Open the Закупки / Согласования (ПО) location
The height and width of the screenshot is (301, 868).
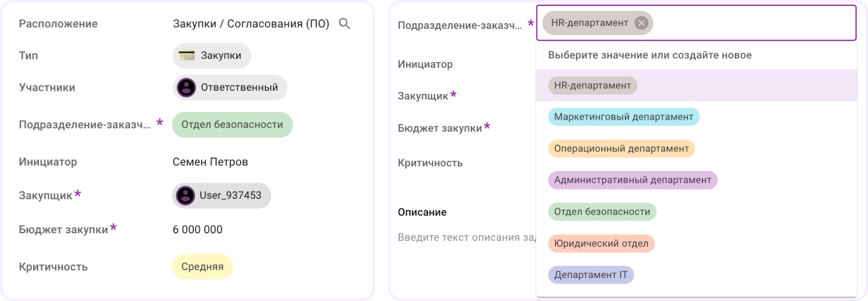click(x=251, y=24)
